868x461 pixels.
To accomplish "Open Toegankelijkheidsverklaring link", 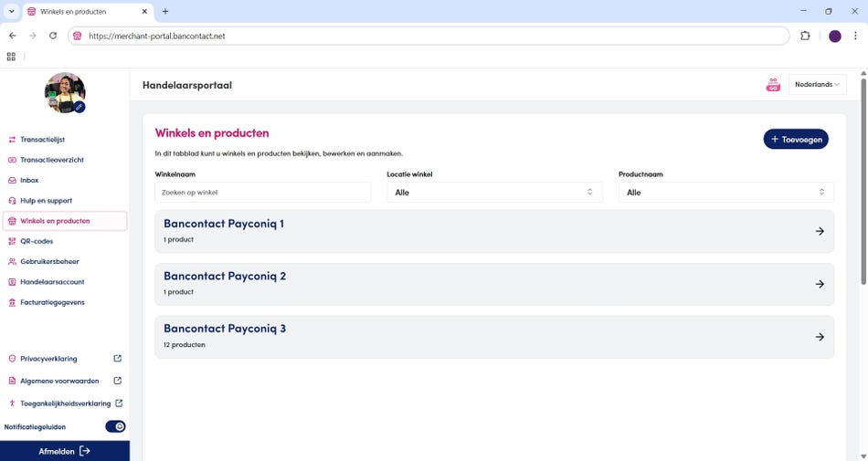I will coord(65,403).
